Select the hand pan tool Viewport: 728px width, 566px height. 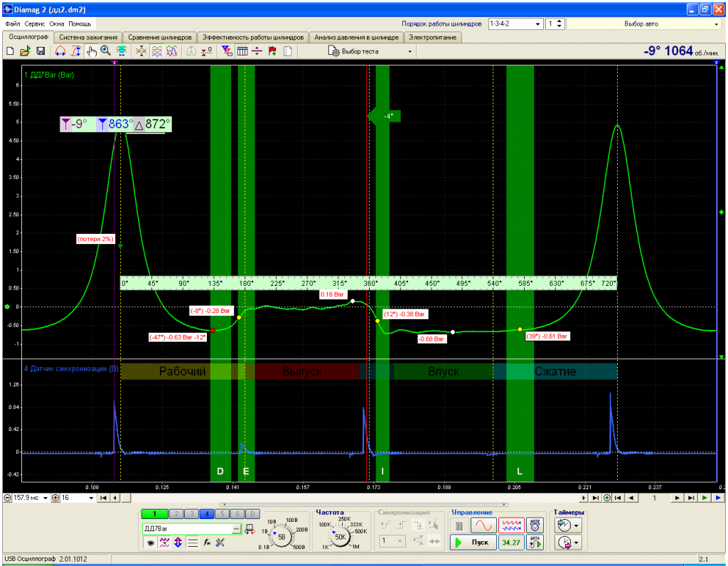click(x=91, y=51)
